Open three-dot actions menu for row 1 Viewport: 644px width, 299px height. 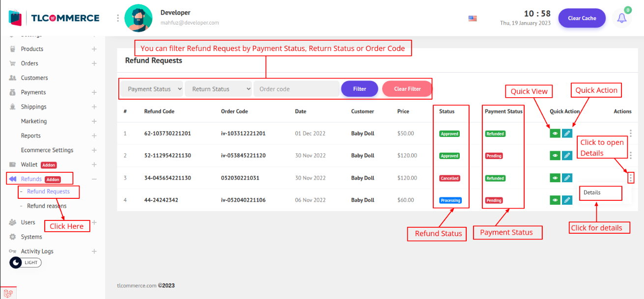click(630, 133)
